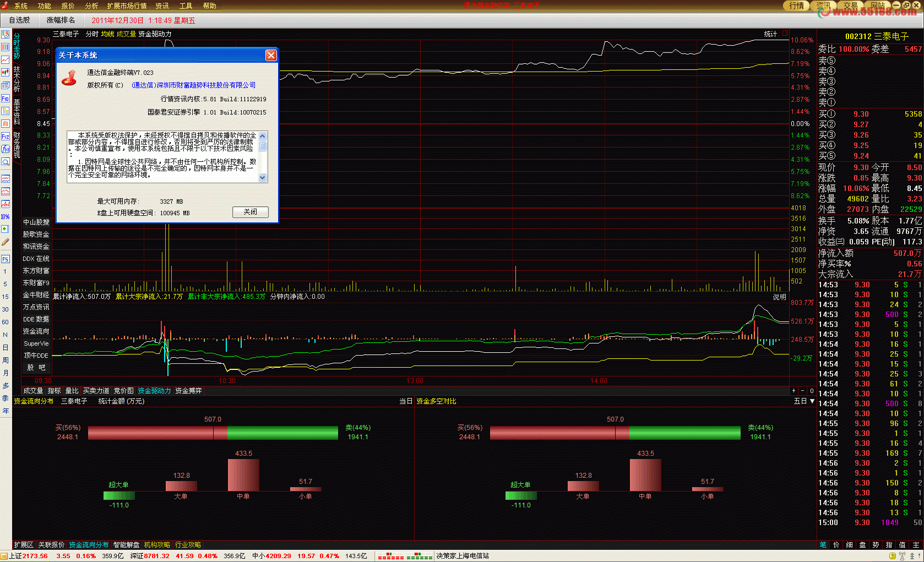The height and width of the screenshot is (562, 924).
Task: Select the 技术分析 vertical tab
Action: pyautogui.click(x=17, y=79)
